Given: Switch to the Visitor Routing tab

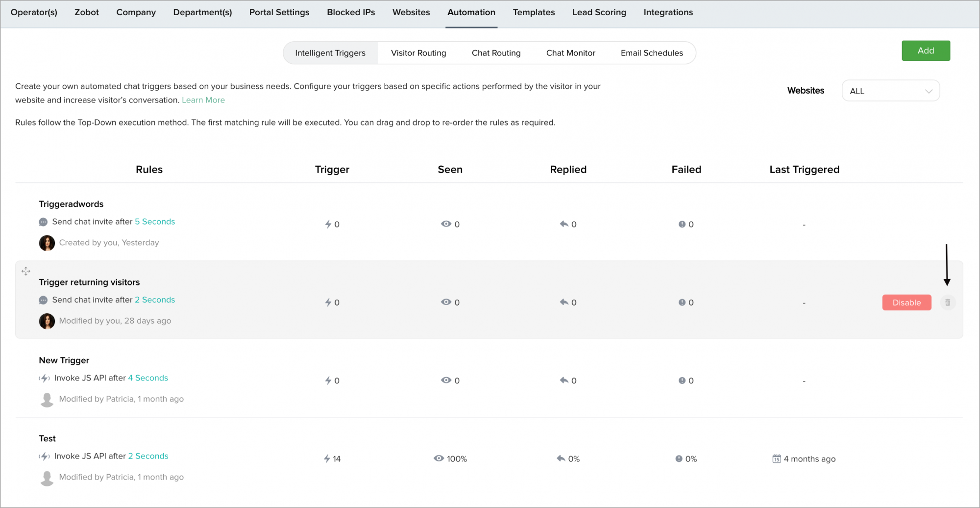Looking at the screenshot, I should tap(418, 53).
